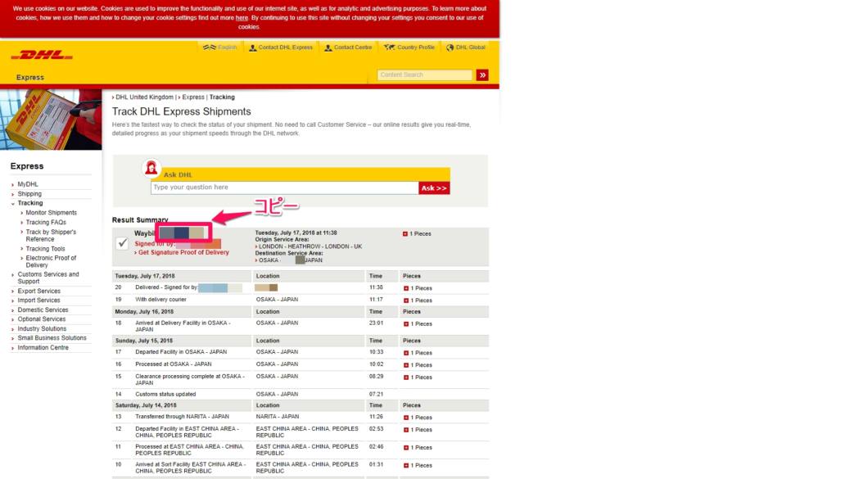Click the 'Transferred through NARITA - JAPAN' status
The width and height of the screenshot is (868, 479).
pos(182,417)
